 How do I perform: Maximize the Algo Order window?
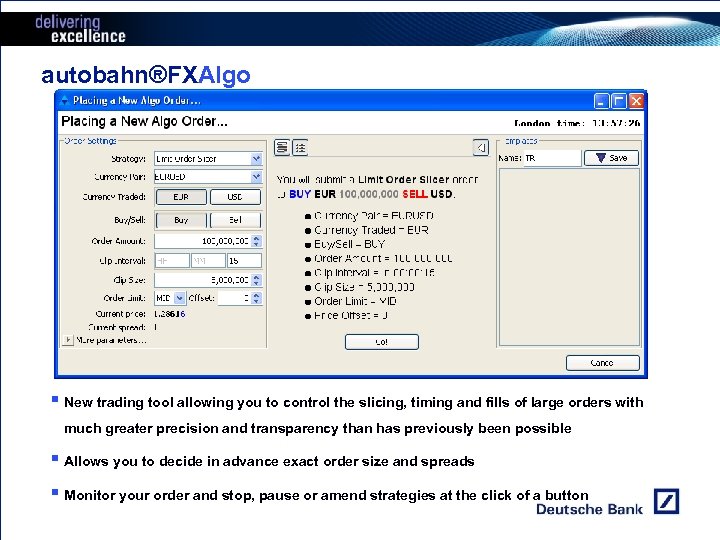pyautogui.click(x=619, y=101)
